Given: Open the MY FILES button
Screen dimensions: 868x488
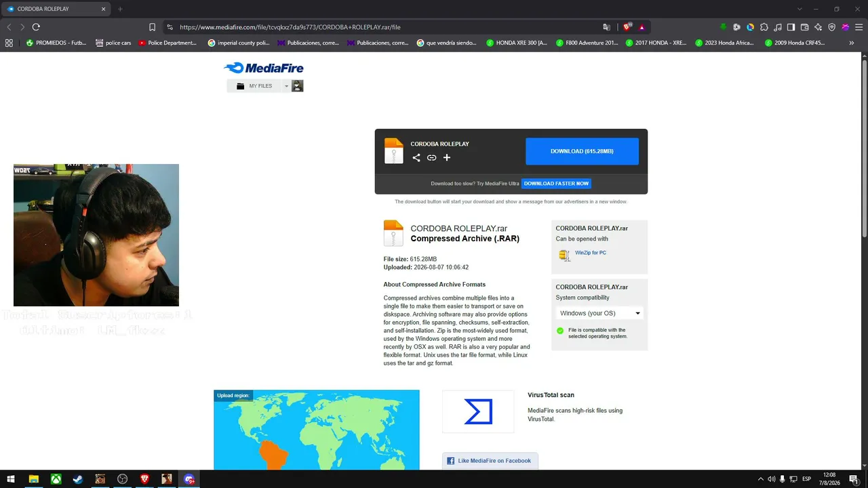Looking at the screenshot, I should [254, 86].
